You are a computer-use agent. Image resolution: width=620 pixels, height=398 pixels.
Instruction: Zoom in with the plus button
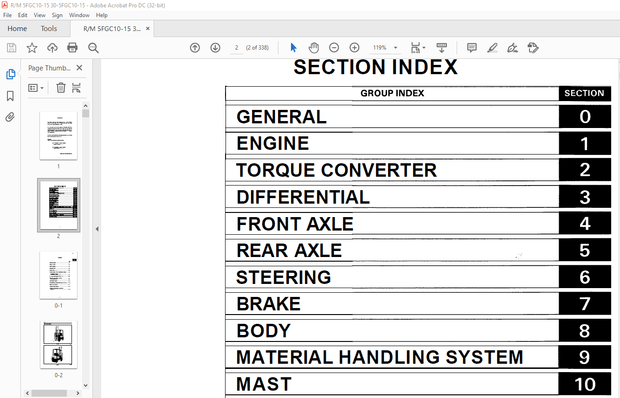pyautogui.click(x=355, y=48)
